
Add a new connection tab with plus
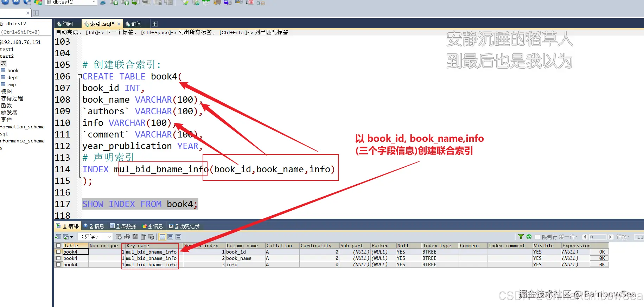(36, 13)
